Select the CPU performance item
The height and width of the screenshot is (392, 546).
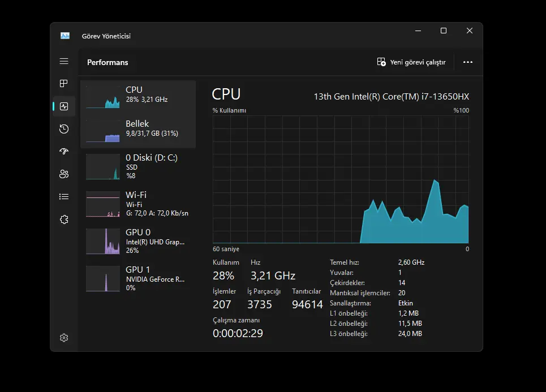(138, 97)
